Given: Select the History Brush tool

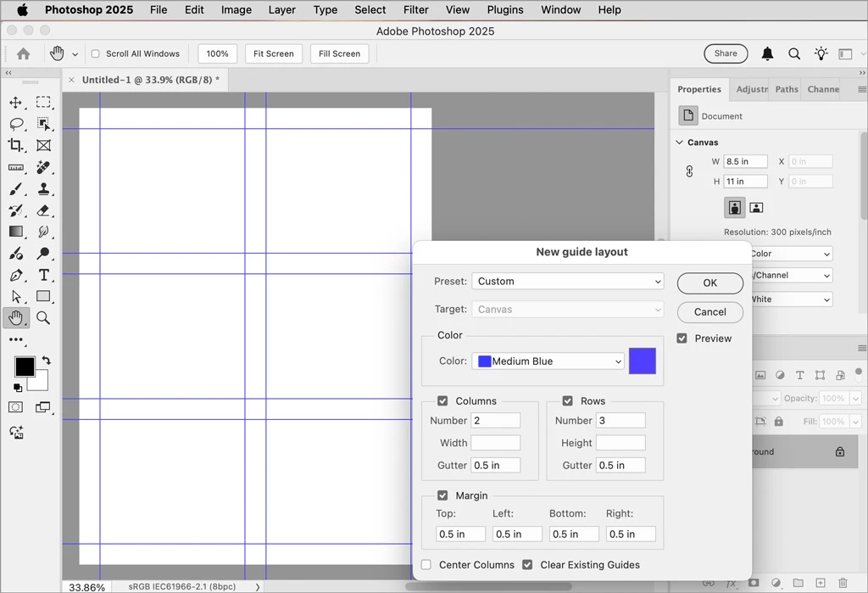Looking at the screenshot, I should (15, 210).
